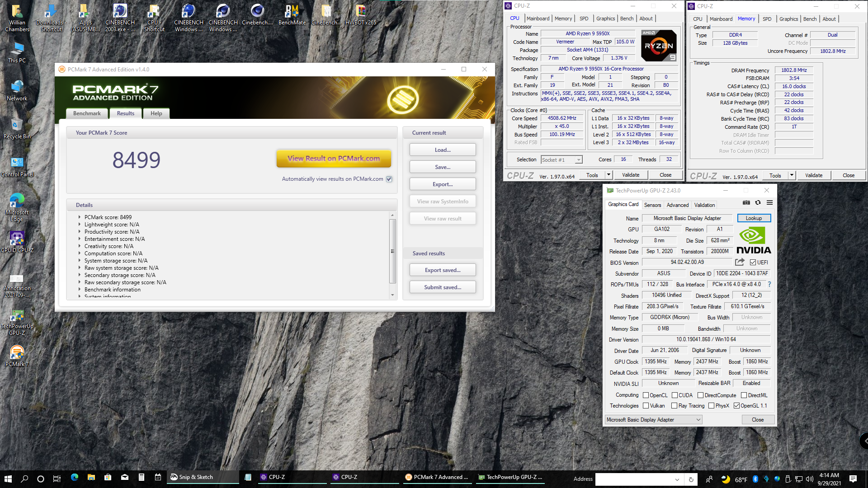The image size is (868, 488).
Task: Launch Microsoft Edge from desktop
Action: (x=17, y=207)
